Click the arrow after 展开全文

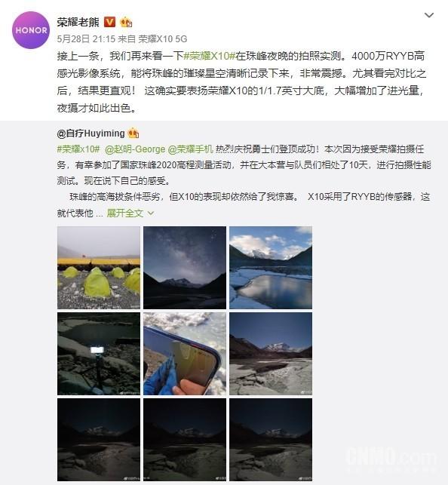click(151, 213)
